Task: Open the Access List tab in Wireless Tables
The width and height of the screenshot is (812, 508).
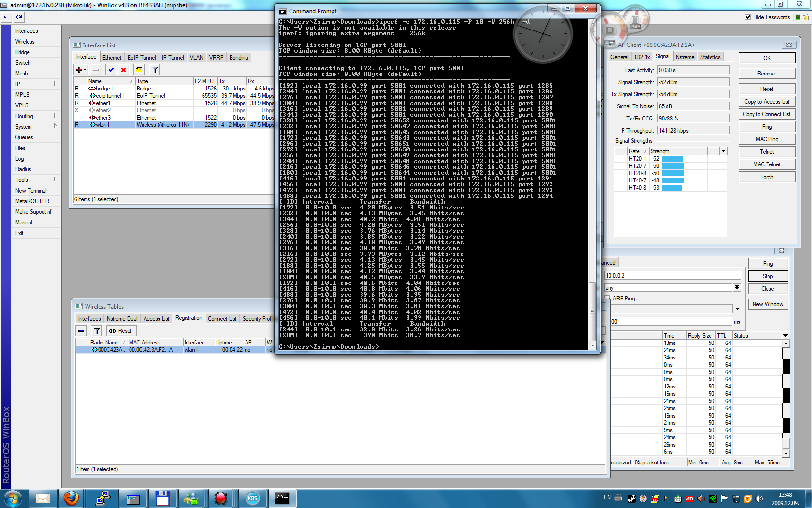Action: [156, 318]
